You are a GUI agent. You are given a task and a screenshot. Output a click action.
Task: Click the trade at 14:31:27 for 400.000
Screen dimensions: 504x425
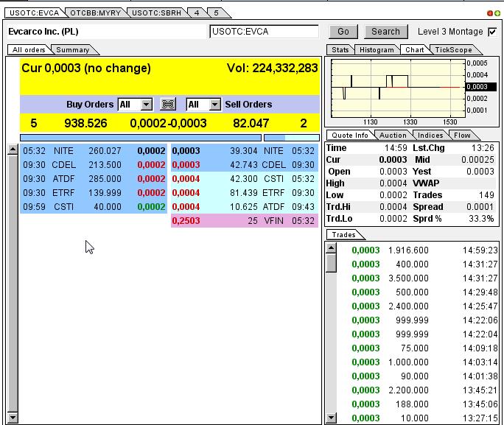point(418,264)
